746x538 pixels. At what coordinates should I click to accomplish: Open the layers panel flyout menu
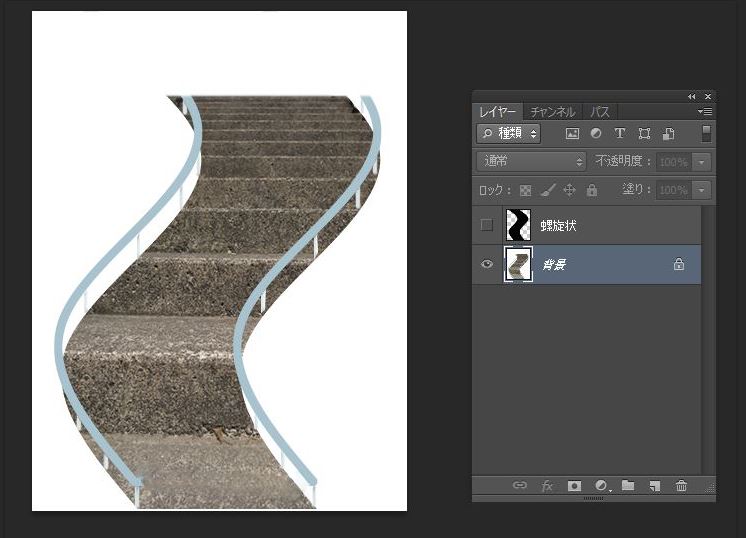(x=705, y=111)
